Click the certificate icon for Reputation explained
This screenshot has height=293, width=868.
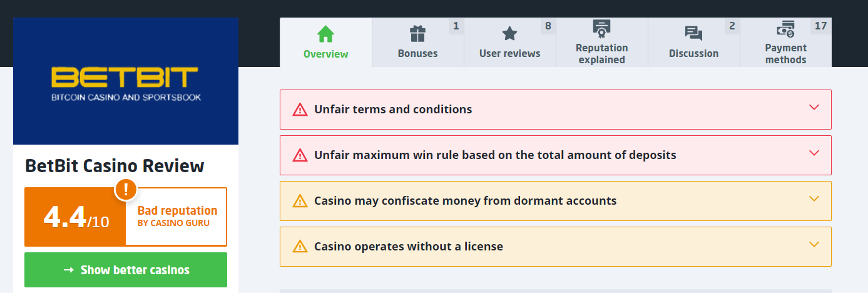[x=601, y=28]
